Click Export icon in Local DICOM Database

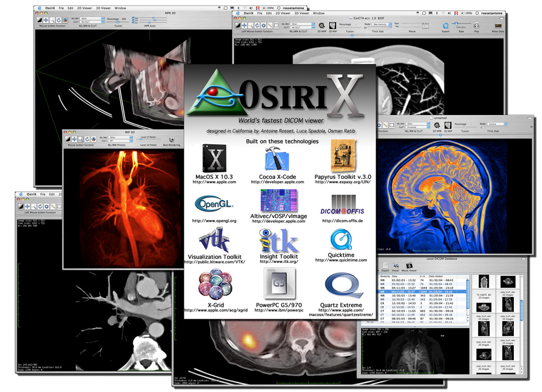point(385,266)
